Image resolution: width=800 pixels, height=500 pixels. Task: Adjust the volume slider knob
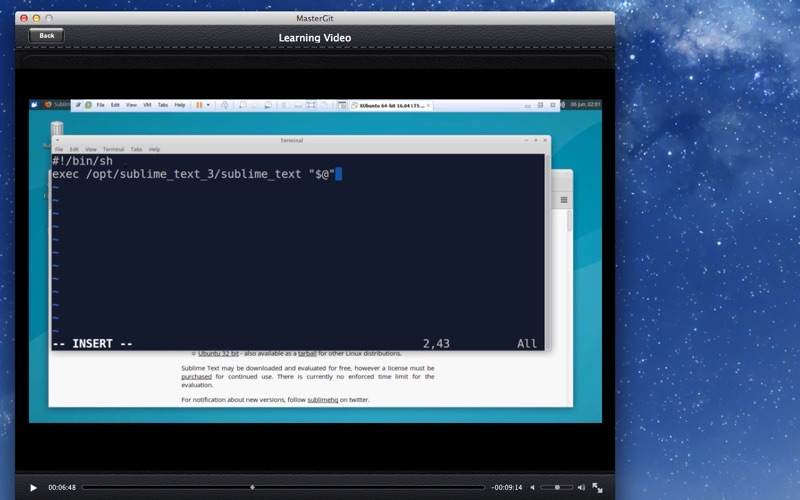point(557,487)
